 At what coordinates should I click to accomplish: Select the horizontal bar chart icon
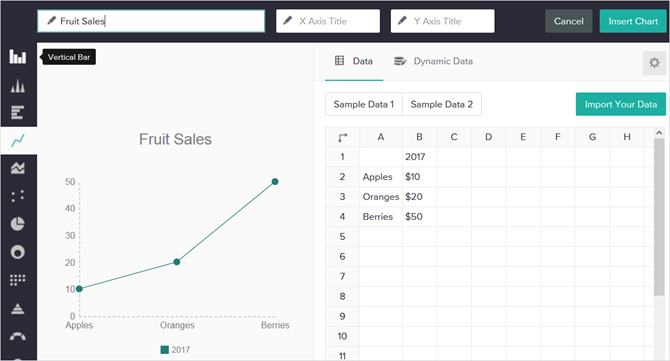click(x=18, y=112)
